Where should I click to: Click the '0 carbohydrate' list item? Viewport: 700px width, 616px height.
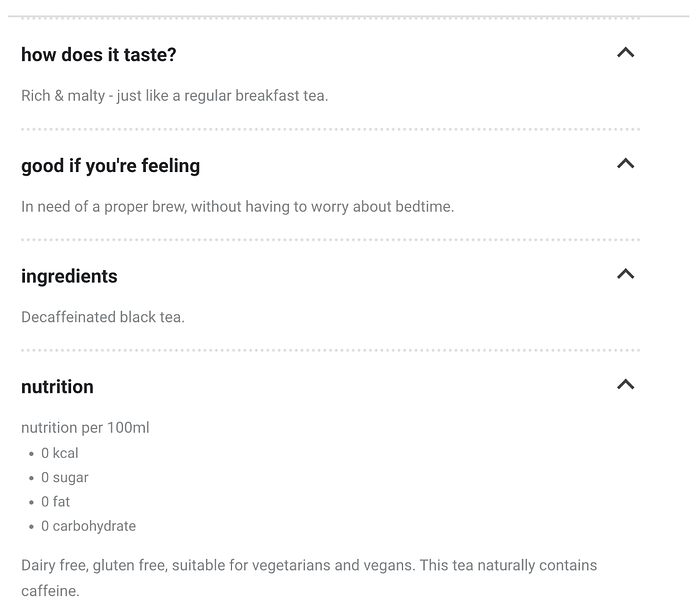tap(88, 526)
